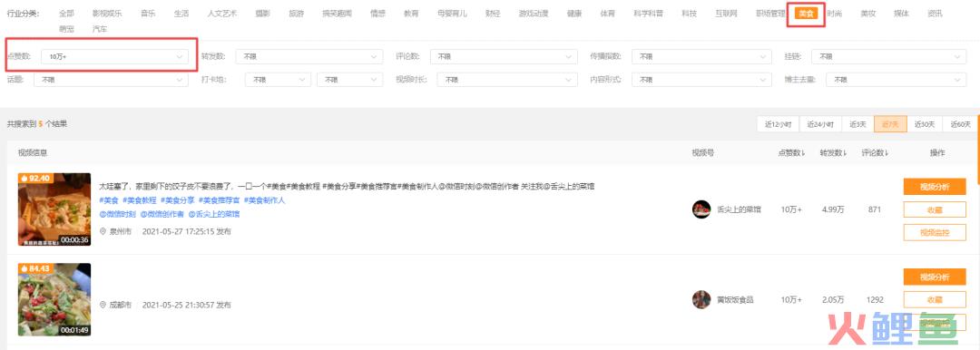Open the @微信创作者 mention link
Viewport: 980px width, 350px height.
point(162,214)
